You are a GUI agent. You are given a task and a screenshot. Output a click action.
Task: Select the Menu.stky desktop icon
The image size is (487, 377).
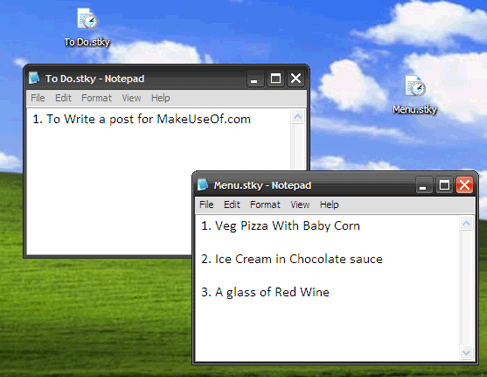[x=415, y=95]
